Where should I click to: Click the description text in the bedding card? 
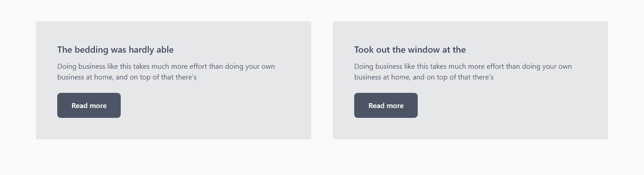click(x=166, y=71)
